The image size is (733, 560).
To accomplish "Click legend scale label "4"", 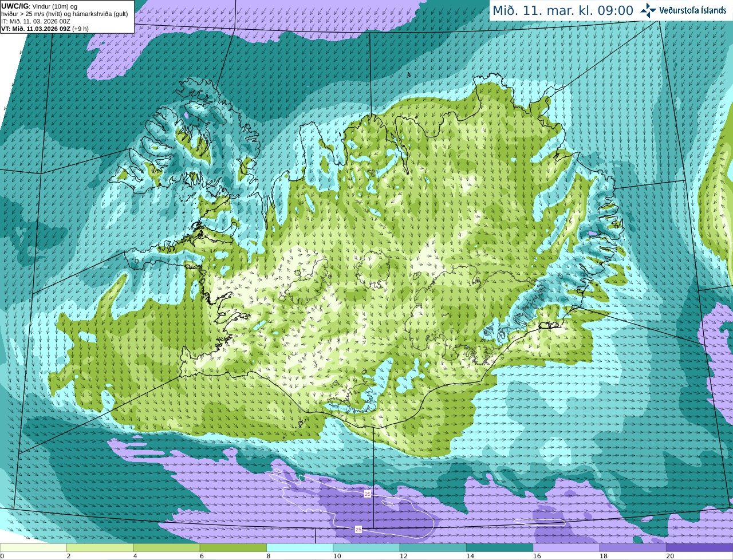I will click(135, 556).
